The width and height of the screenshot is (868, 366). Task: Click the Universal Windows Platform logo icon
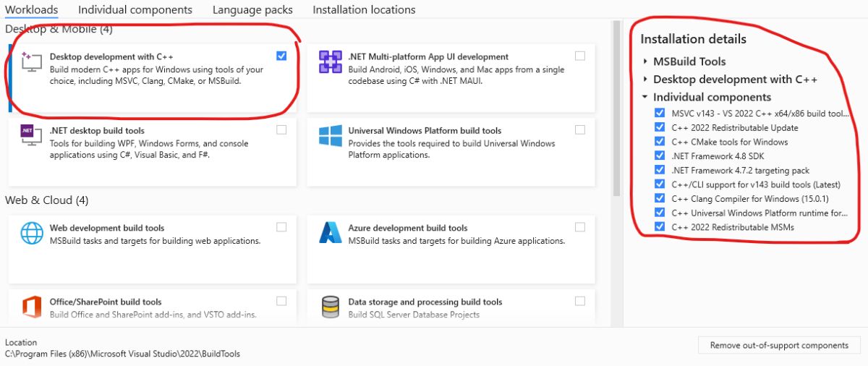[x=331, y=136]
